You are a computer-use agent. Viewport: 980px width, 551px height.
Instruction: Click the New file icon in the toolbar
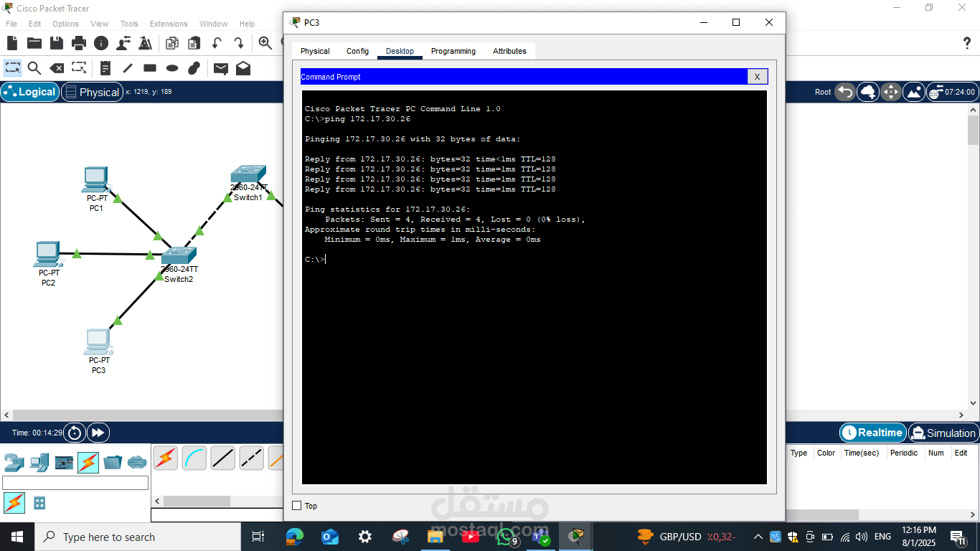(x=12, y=43)
